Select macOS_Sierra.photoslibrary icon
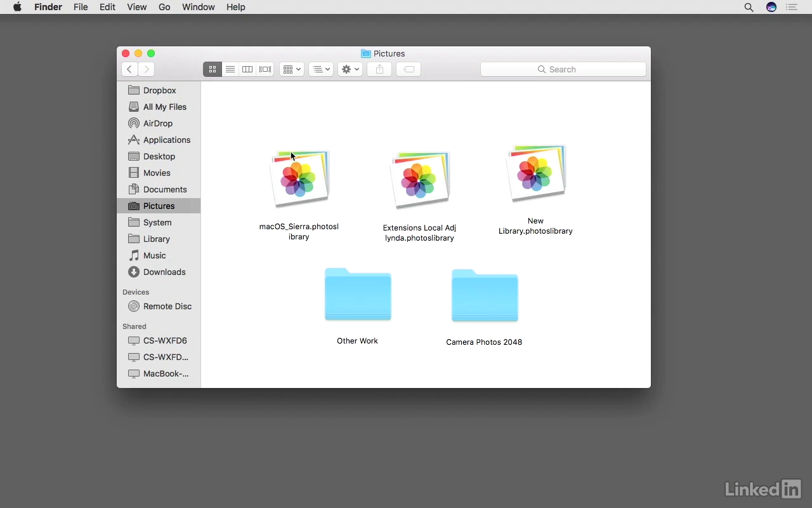 point(299,179)
